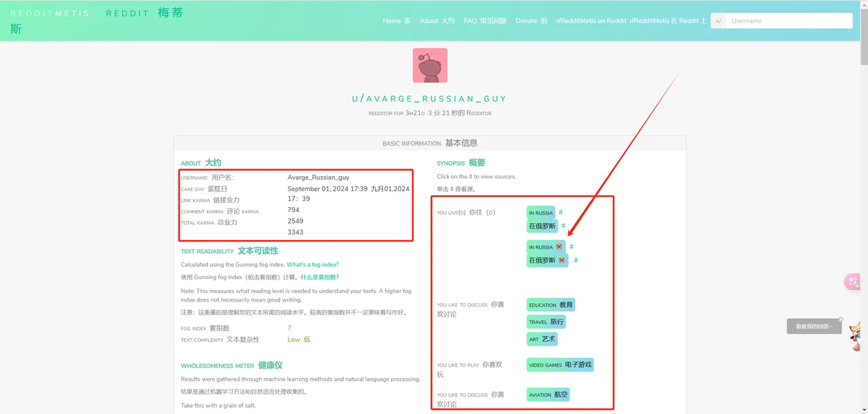Click the karma value 2549
868x414 pixels.
(296, 221)
